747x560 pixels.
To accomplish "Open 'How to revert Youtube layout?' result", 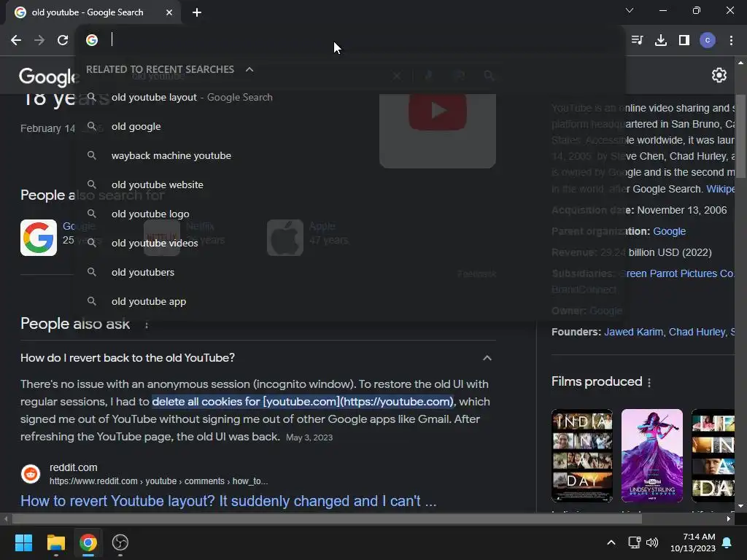I will pyautogui.click(x=228, y=501).
